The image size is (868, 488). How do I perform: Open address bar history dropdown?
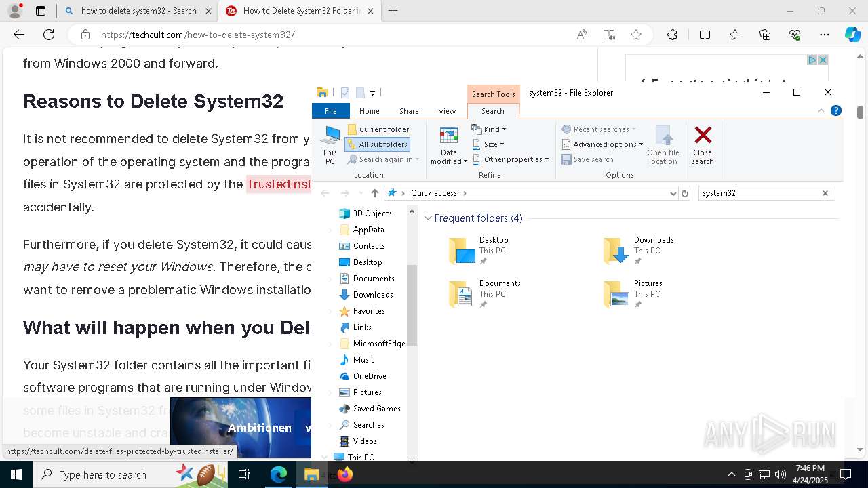pos(673,193)
